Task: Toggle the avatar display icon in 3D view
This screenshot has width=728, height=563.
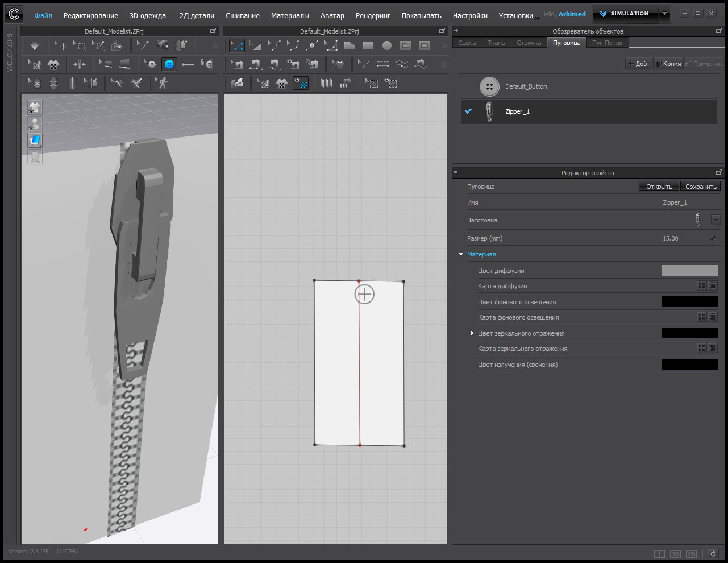Action: coord(35,123)
